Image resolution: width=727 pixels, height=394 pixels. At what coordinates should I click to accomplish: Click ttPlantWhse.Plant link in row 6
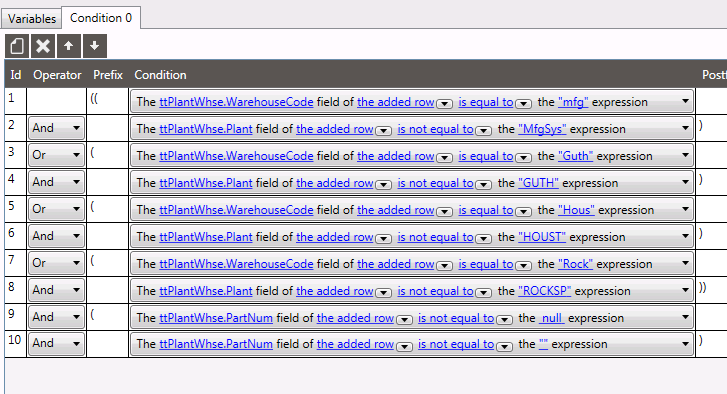(206, 237)
